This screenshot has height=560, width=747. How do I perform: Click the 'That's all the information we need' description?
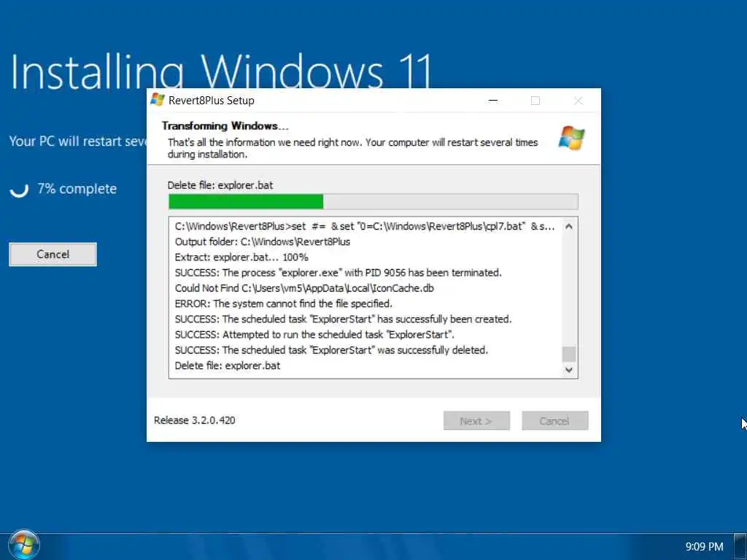point(352,148)
